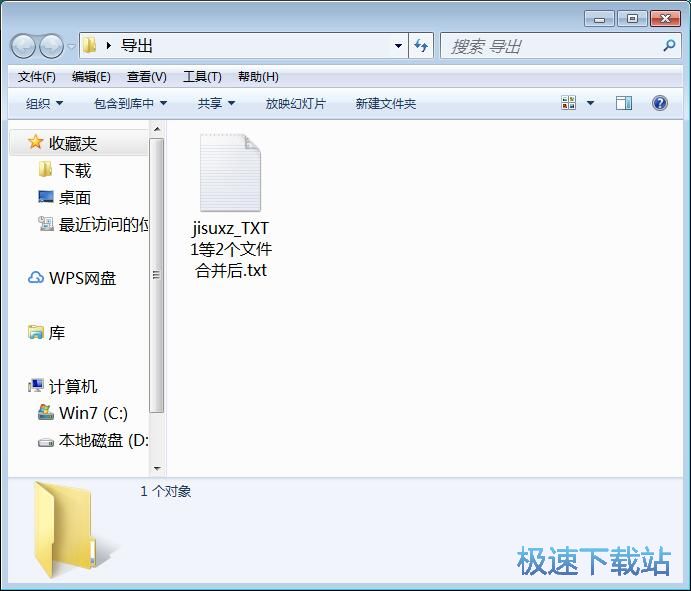Refresh the 导出 folder view
The width and height of the screenshot is (691, 591).
click(421, 45)
